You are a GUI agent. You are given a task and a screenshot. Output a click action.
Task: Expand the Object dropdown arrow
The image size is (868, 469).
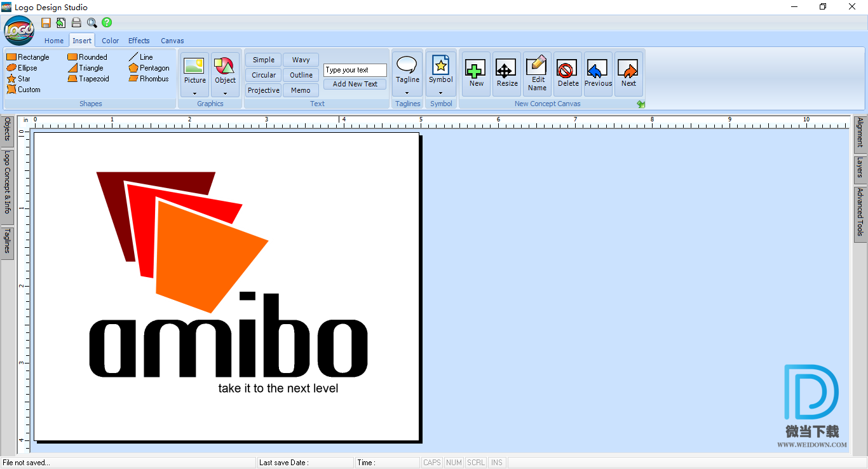[225, 93]
